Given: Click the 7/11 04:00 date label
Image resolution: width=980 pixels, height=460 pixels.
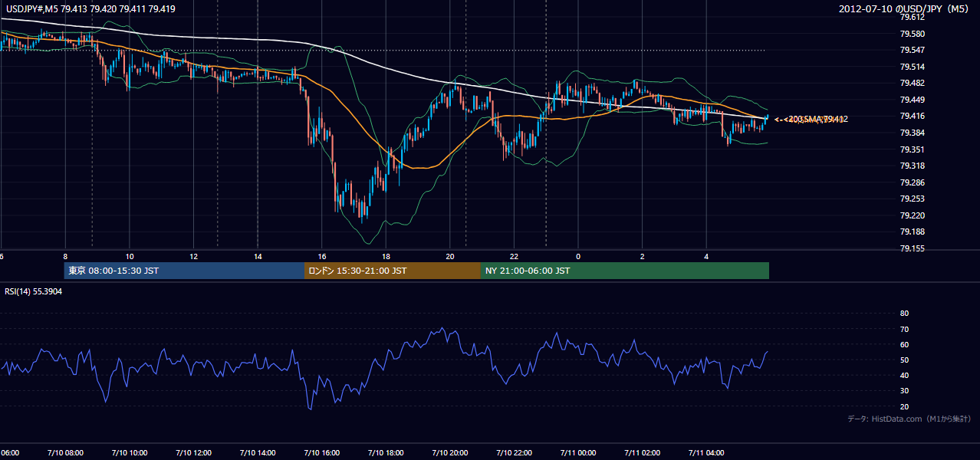Looking at the screenshot, I should (x=706, y=452).
